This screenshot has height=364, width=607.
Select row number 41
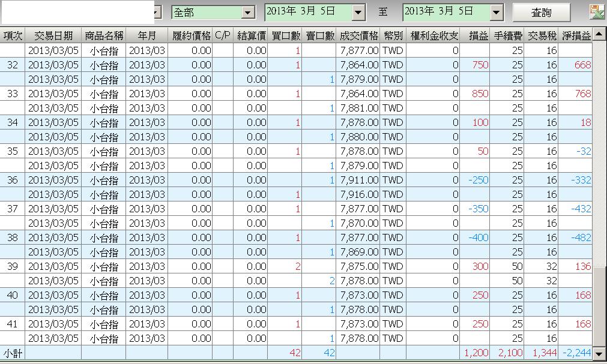coord(13,324)
